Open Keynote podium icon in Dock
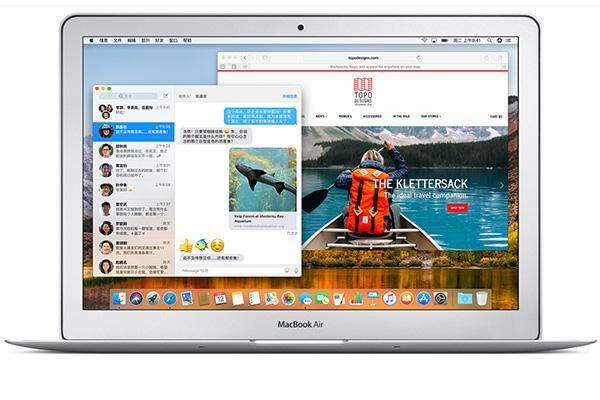This screenshot has width=600, height=400. point(373,298)
